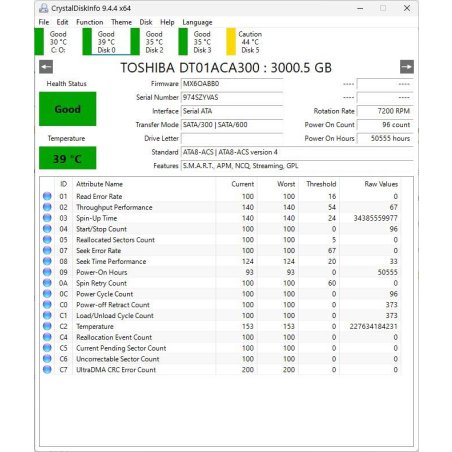Click the green Good health status button
Viewport: 452px width, 452px height.
[68, 109]
